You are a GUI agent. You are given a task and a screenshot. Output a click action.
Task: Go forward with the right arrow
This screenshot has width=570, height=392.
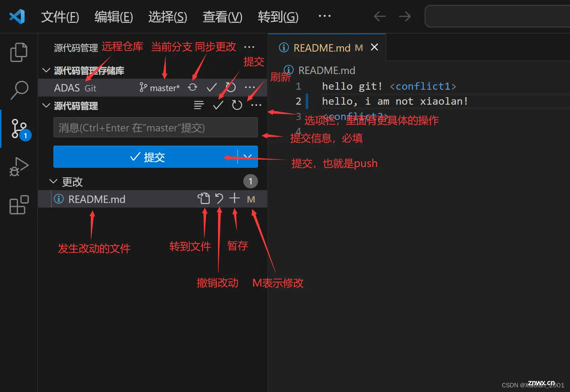tap(405, 16)
